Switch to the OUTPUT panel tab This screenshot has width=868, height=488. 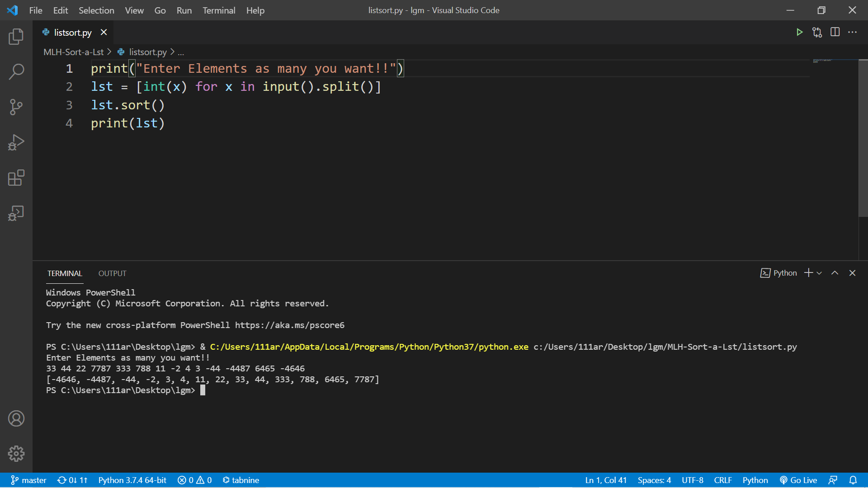coord(112,273)
